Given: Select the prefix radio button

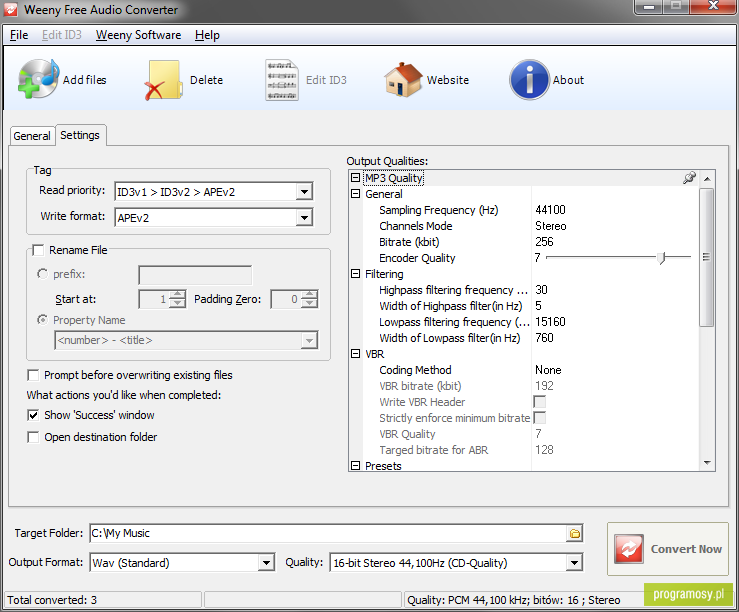Looking at the screenshot, I should pos(42,274).
